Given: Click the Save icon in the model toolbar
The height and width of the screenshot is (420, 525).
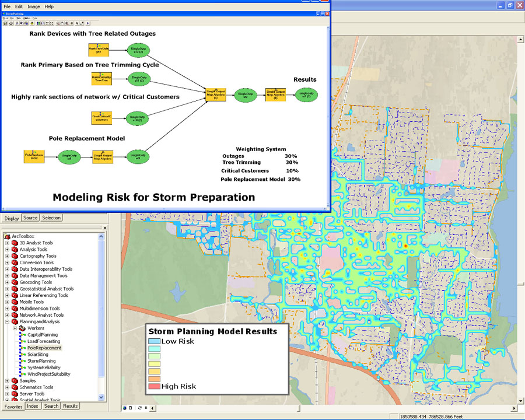Looking at the screenshot, I should coord(5,23).
